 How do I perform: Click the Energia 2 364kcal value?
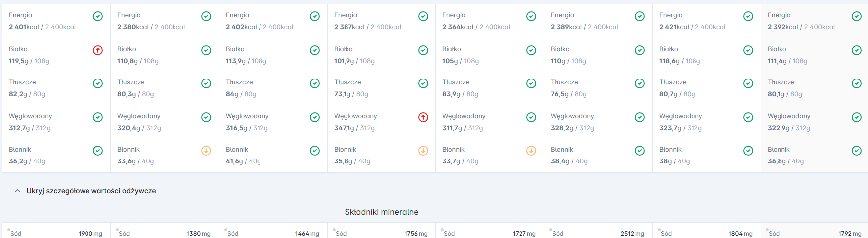click(x=458, y=27)
